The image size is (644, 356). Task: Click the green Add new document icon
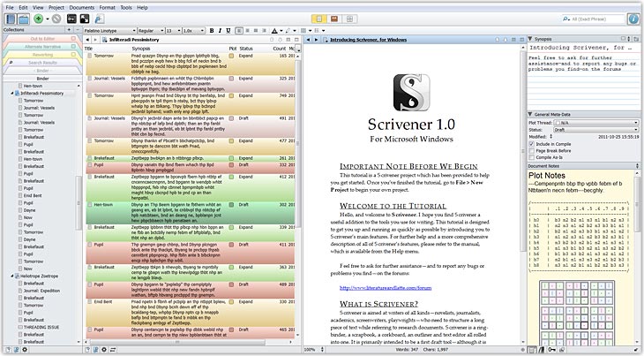point(40,18)
